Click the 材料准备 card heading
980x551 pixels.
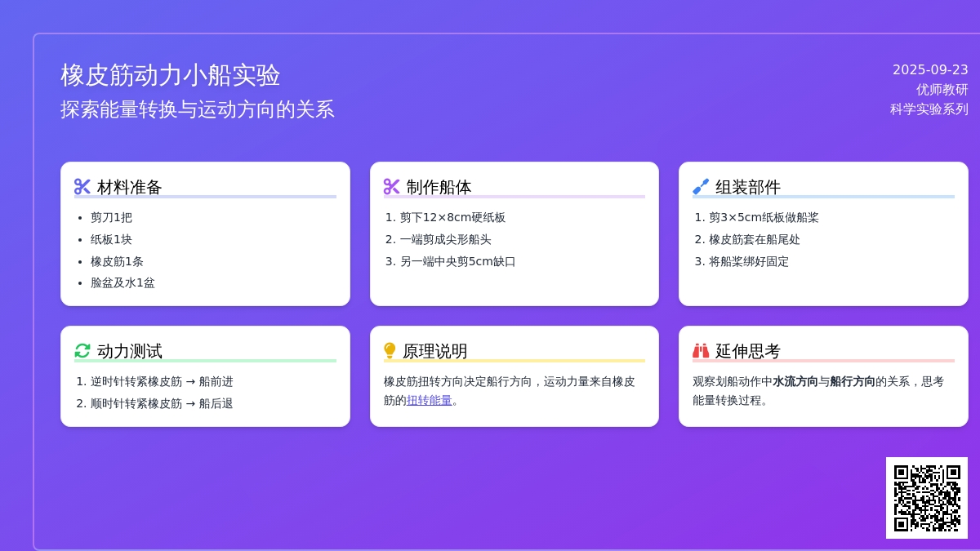point(130,187)
